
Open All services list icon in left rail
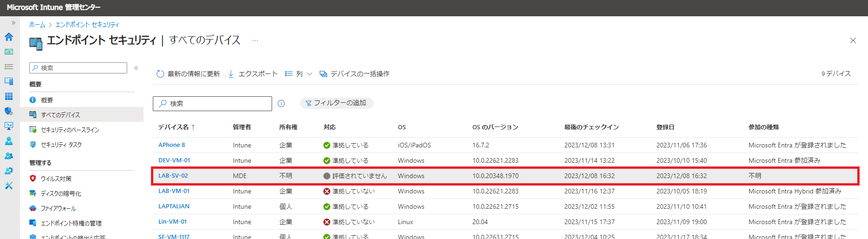pyautogui.click(x=9, y=66)
